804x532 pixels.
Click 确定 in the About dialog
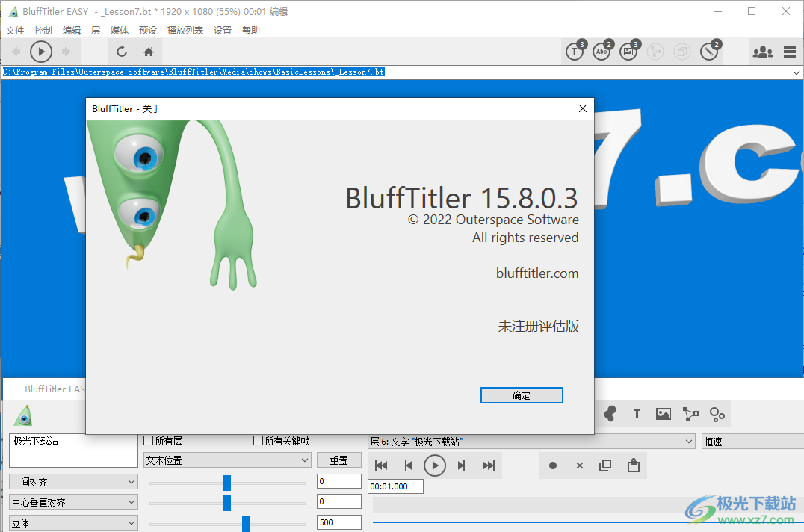point(522,395)
